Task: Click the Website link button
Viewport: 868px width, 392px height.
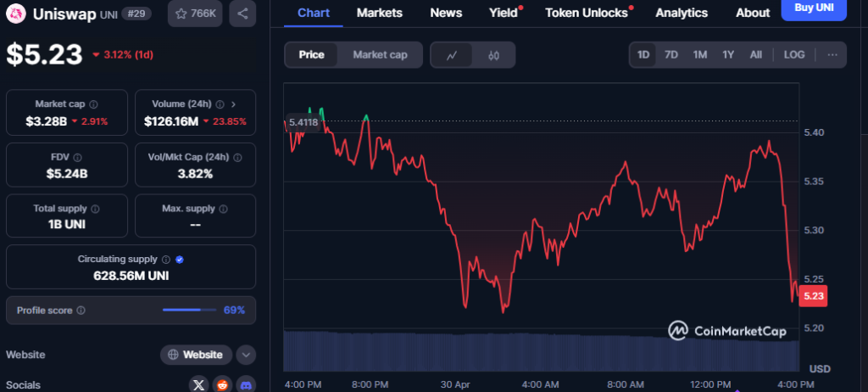Action: click(197, 355)
